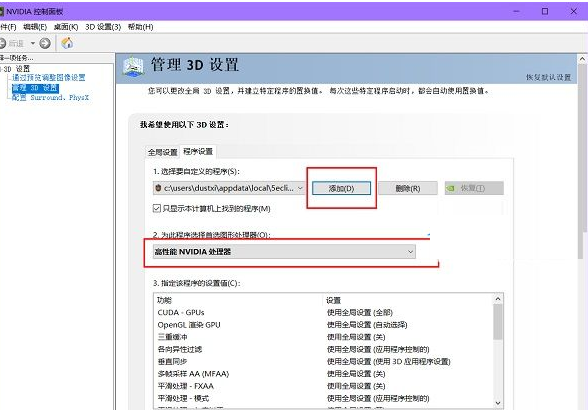Screen dimensions: 588x410
Task: Open the 3D 设置(3) menu
Action: pos(103,27)
